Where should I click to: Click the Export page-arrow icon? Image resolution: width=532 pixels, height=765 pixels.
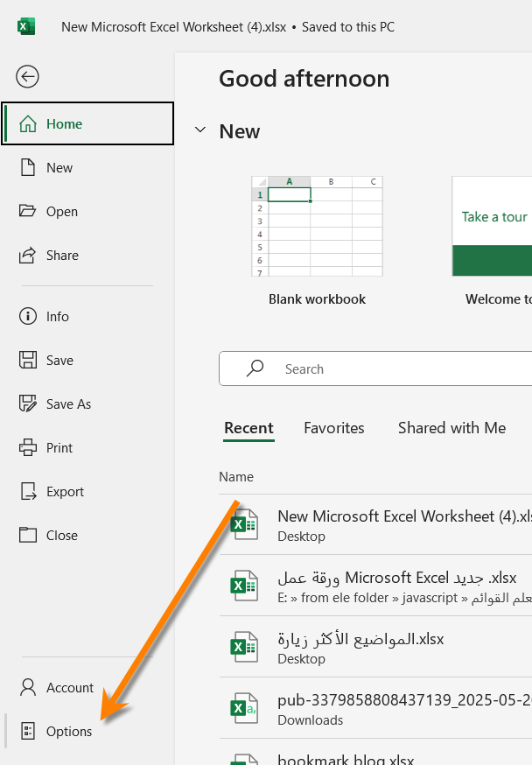(28, 491)
